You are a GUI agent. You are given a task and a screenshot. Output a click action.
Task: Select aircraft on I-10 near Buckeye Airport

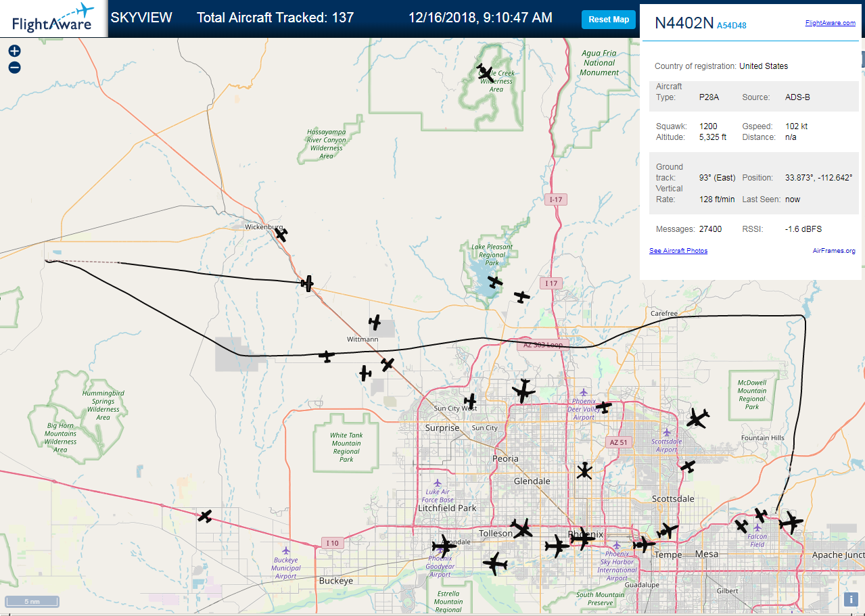pyautogui.click(x=205, y=516)
